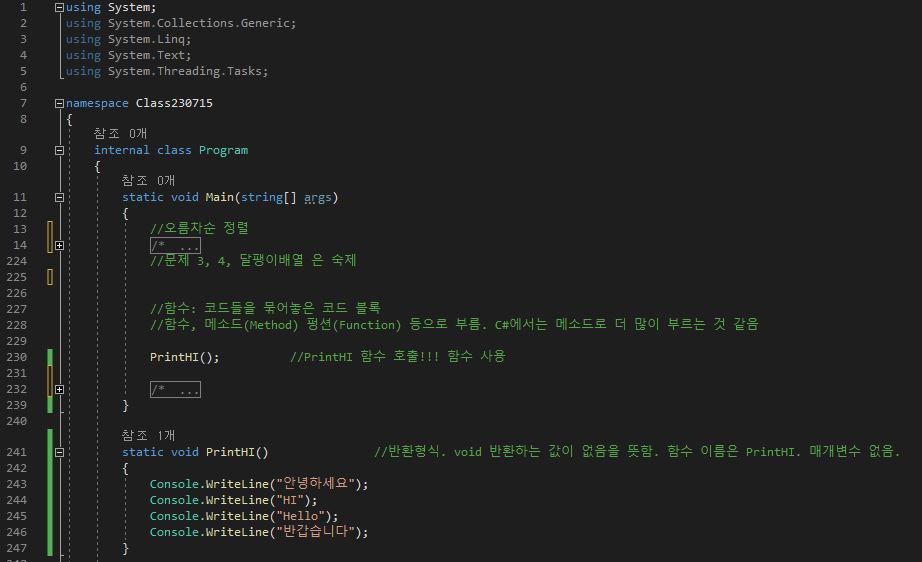The height and width of the screenshot is (562, 922).
Task: Click the string keyword in Main's parameters
Action: point(262,197)
